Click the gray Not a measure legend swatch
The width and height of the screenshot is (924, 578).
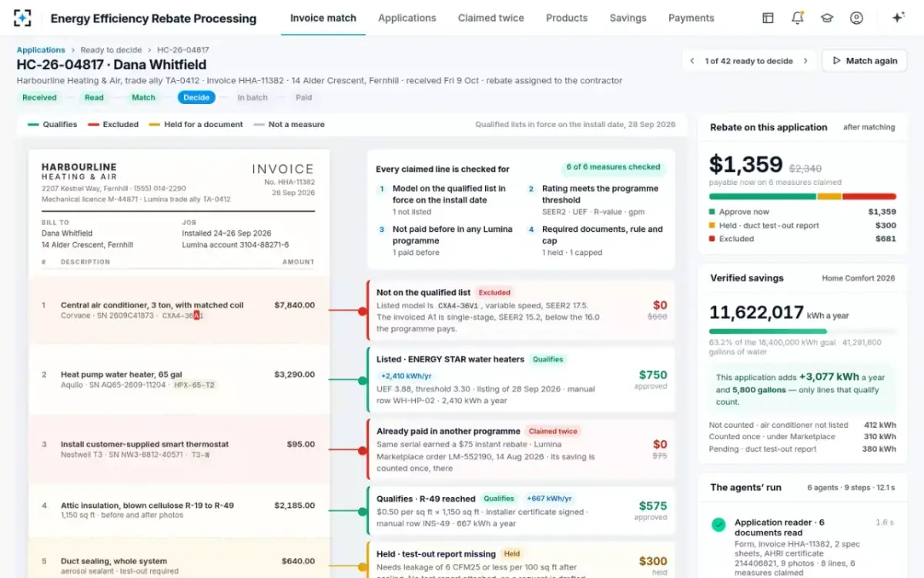(259, 125)
